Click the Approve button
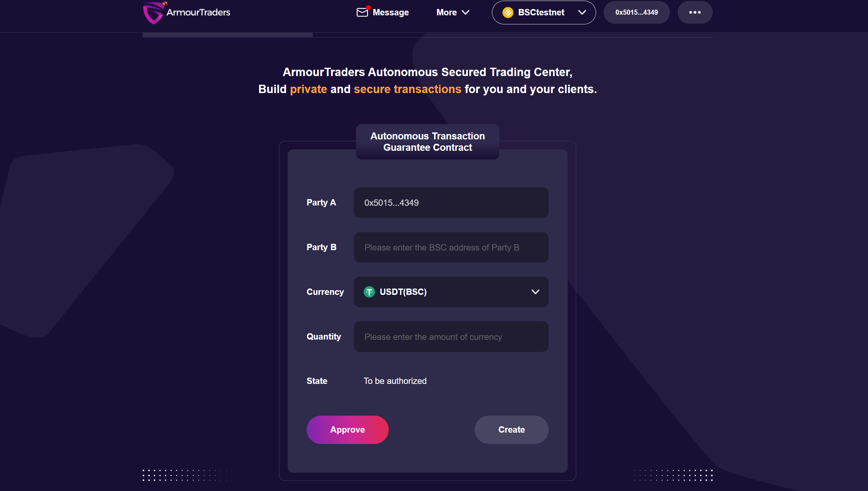 click(x=347, y=430)
